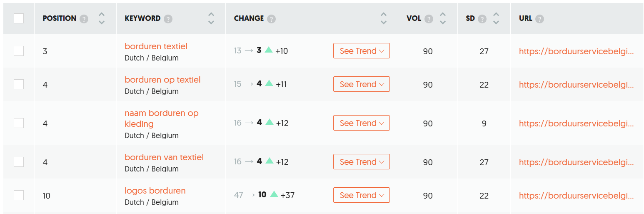Tick the checkbox for borduren op textiel

pyautogui.click(x=19, y=84)
